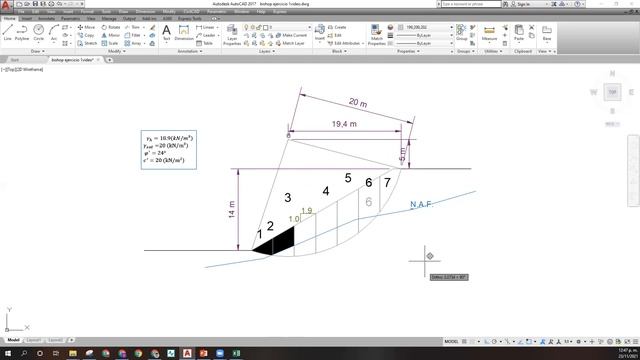
Task: Click the Mirror tool
Action: [x=111, y=36]
